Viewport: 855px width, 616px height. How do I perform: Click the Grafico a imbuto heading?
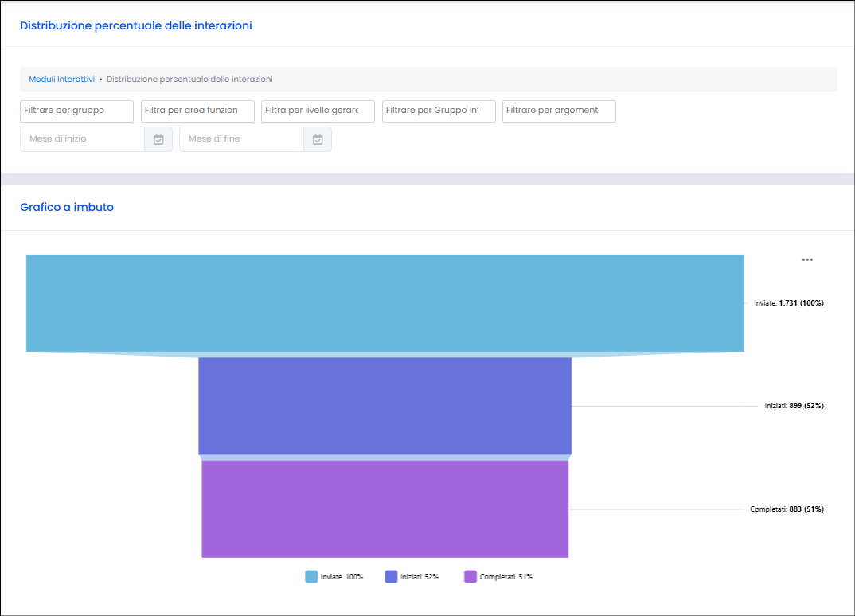pos(67,207)
